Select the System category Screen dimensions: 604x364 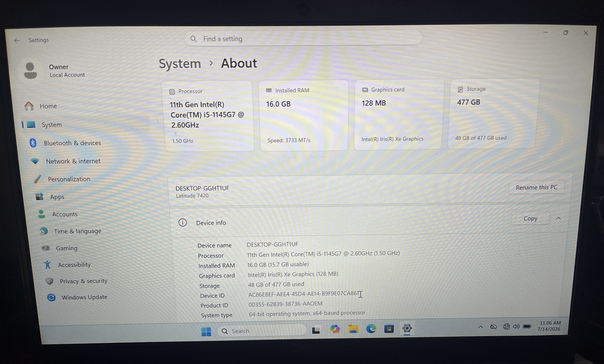click(x=51, y=125)
